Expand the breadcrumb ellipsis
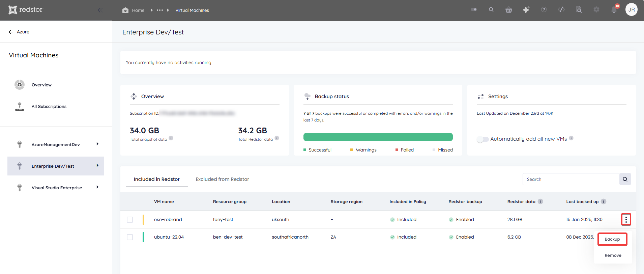 (160, 10)
